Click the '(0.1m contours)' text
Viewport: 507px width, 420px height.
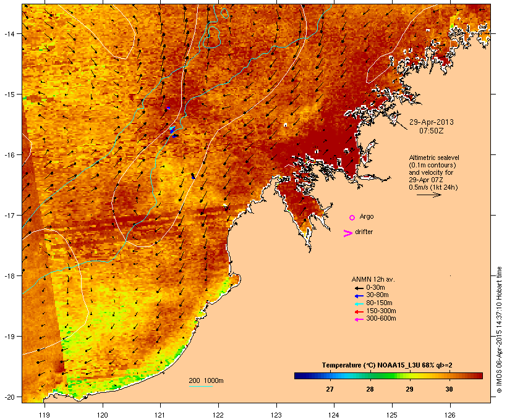pyautogui.click(x=432, y=165)
